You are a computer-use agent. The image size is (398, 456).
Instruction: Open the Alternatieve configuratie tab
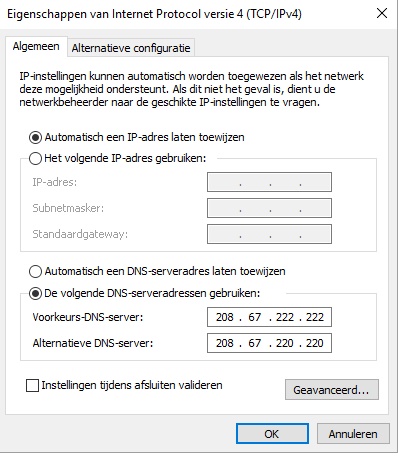(x=131, y=48)
